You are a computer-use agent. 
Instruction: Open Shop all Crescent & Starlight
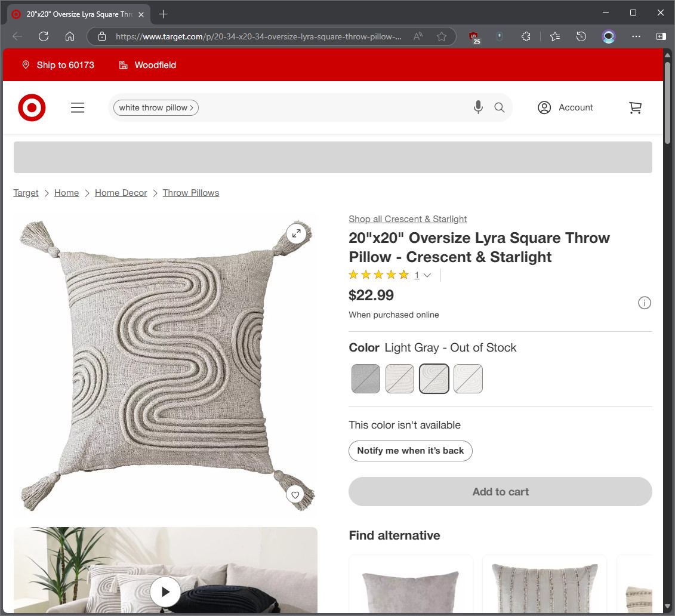(407, 219)
